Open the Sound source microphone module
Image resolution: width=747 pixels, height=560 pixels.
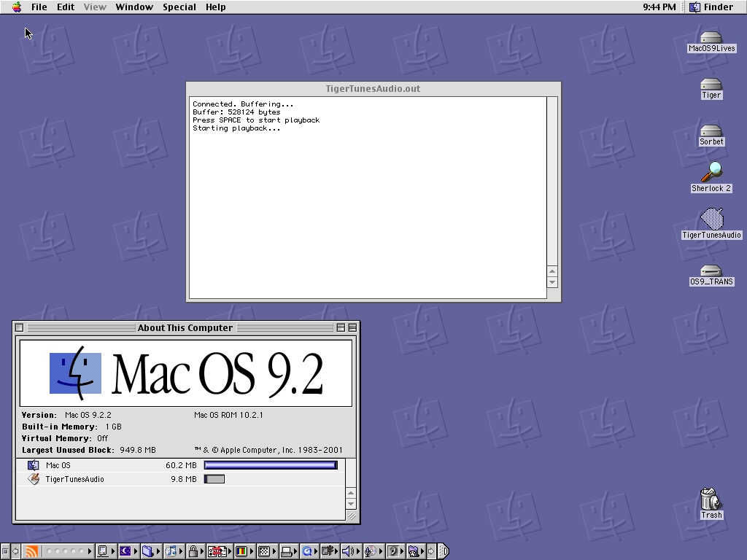[373, 551]
